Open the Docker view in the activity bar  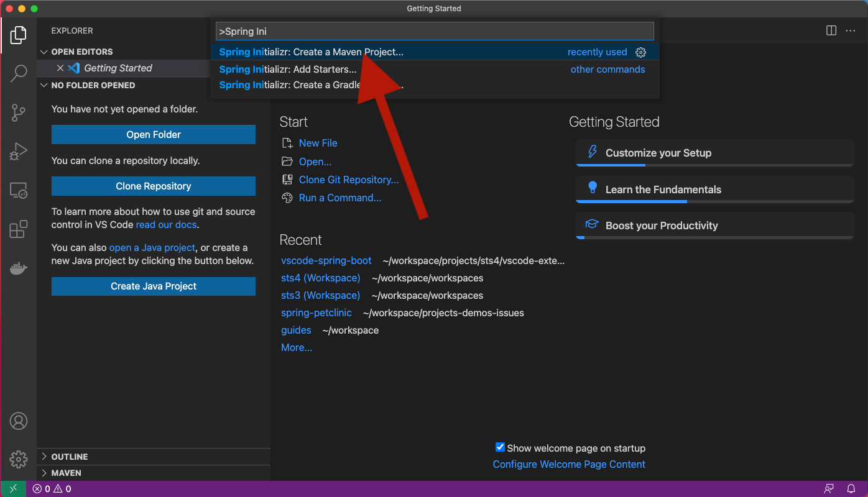[19, 268]
